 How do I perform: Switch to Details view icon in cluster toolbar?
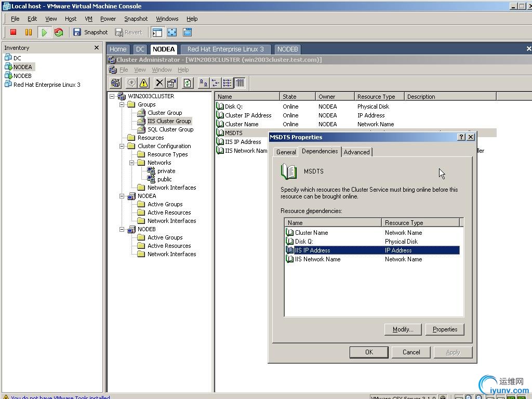pos(240,83)
